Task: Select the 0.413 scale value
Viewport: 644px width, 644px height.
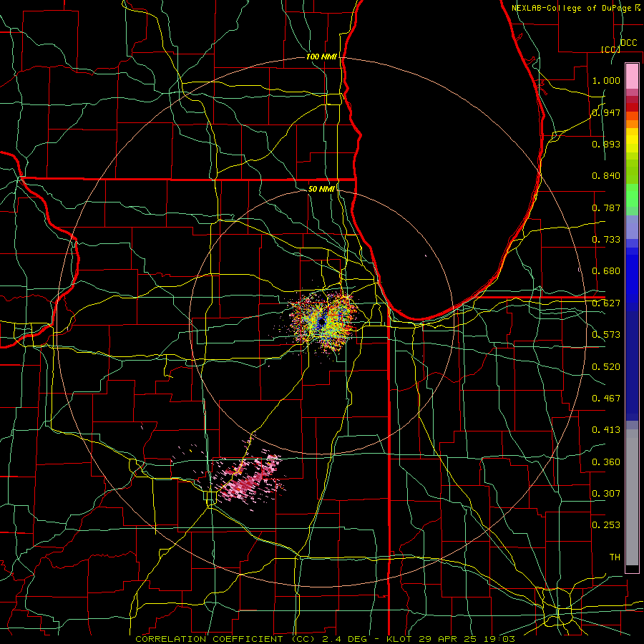Action: tap(606, 430)
